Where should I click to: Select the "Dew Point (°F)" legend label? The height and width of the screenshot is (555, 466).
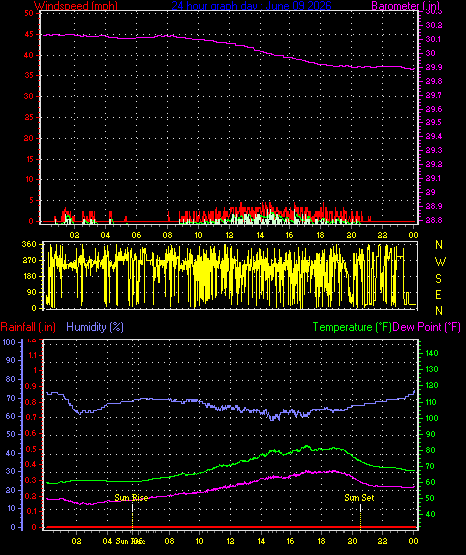click(426, 327)
